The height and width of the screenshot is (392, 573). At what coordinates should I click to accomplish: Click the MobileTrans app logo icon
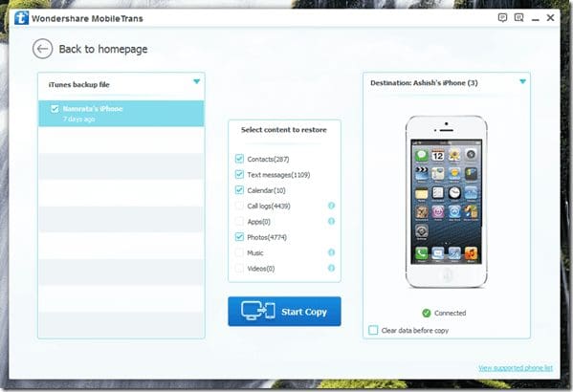[x=22, y=17]
